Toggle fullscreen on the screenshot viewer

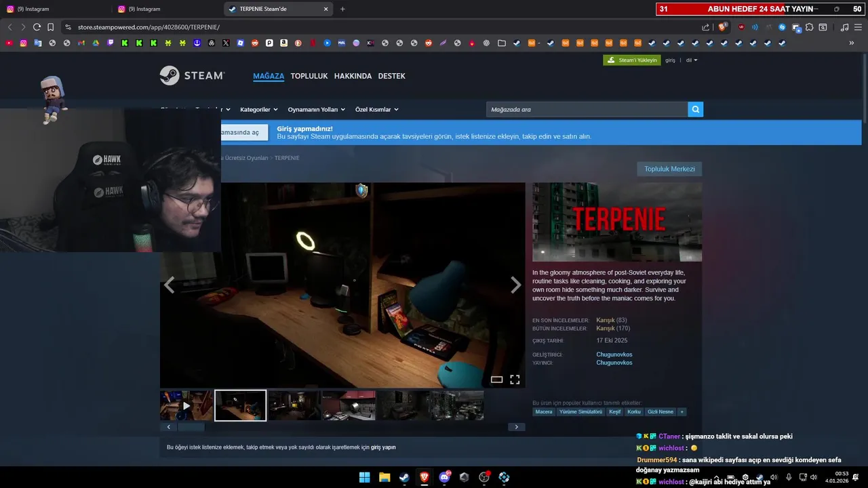click(515, 380)
